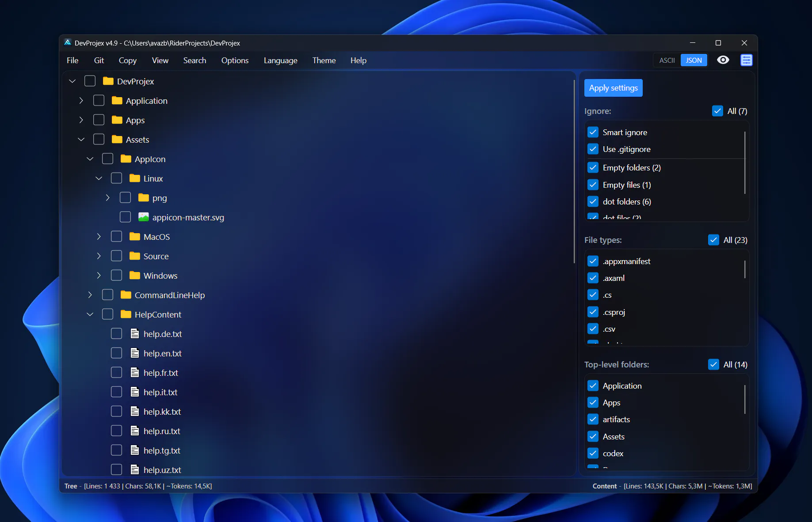Image resolution: width=812 pixels, height=522 pixels.
Task: Collapse the HelpContent folder node
Action: [90, 314]
